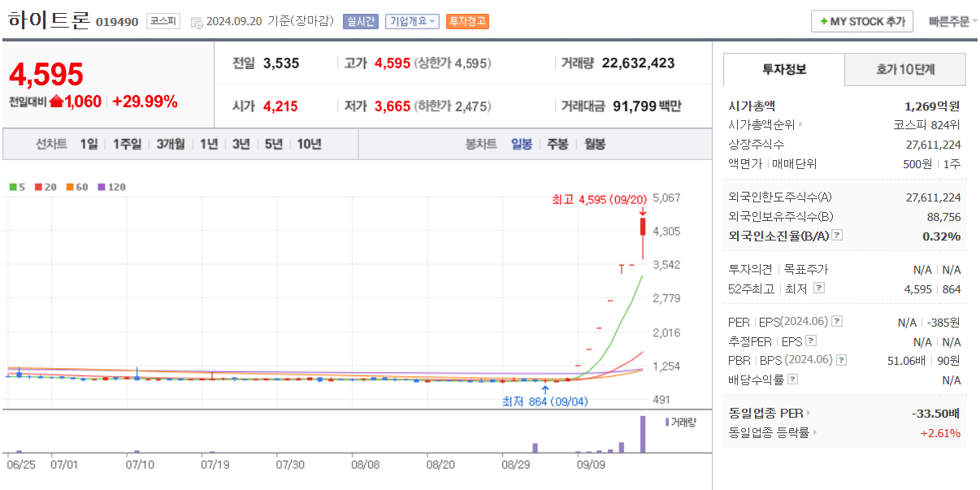Select the 주봉 candle chart
Image resolution: width=980 pixels, height=490 pixels.
tap(557, 144)
